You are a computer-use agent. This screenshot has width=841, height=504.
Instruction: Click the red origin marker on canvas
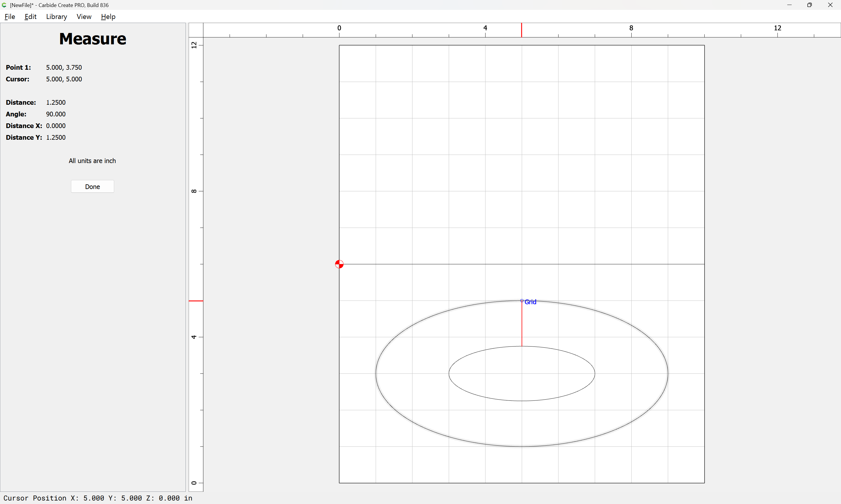click(339, 264)
